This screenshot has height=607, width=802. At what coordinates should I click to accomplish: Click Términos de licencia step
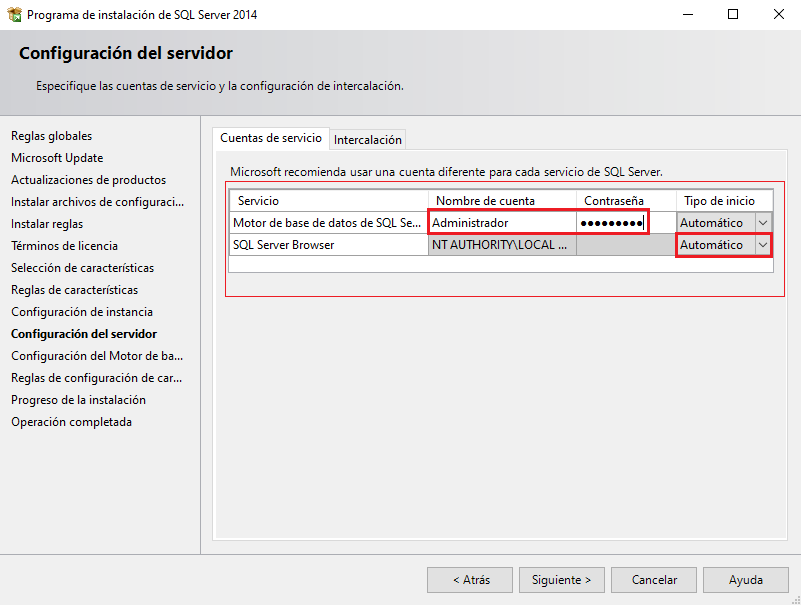click(x=64, y=246)
